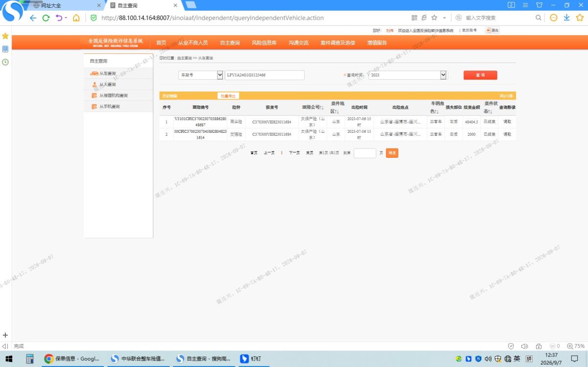
Task: Click the red 查询 button
Action: click(x=480, y=75)
